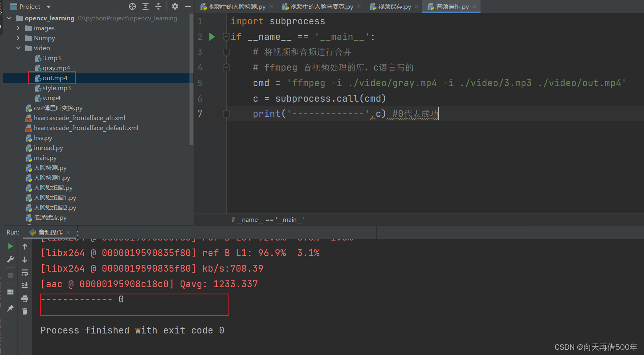Open the Project view dropdown
The image size is (644, 355).
49,7
